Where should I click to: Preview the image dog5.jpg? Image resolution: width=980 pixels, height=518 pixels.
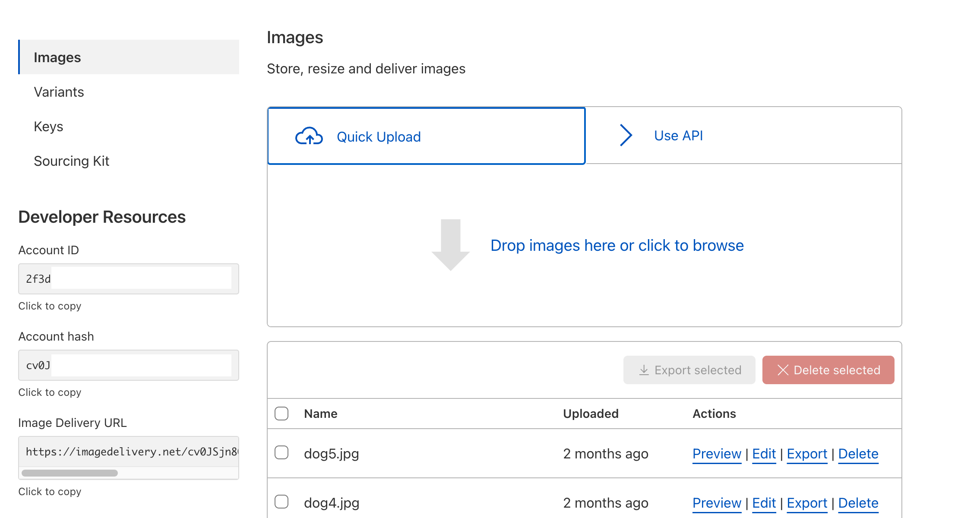tap(717, 454)
